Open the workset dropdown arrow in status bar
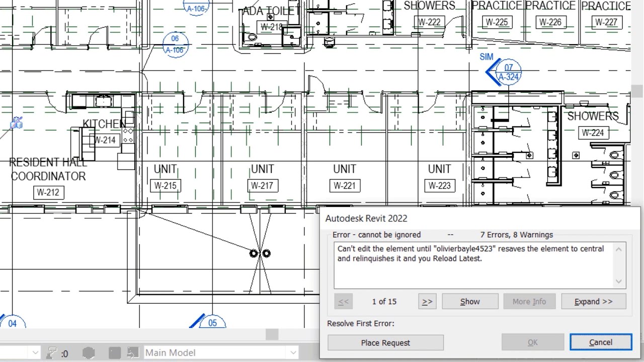The height and width of the screenshot is (362, 644). [35, 353]
